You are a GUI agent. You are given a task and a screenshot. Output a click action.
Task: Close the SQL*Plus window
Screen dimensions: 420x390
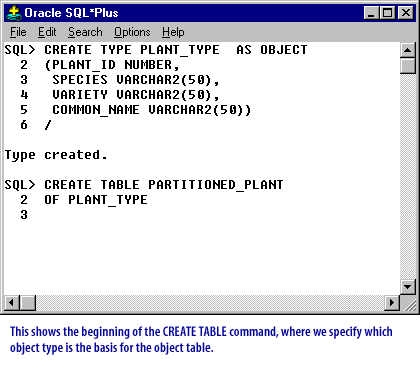405,13
